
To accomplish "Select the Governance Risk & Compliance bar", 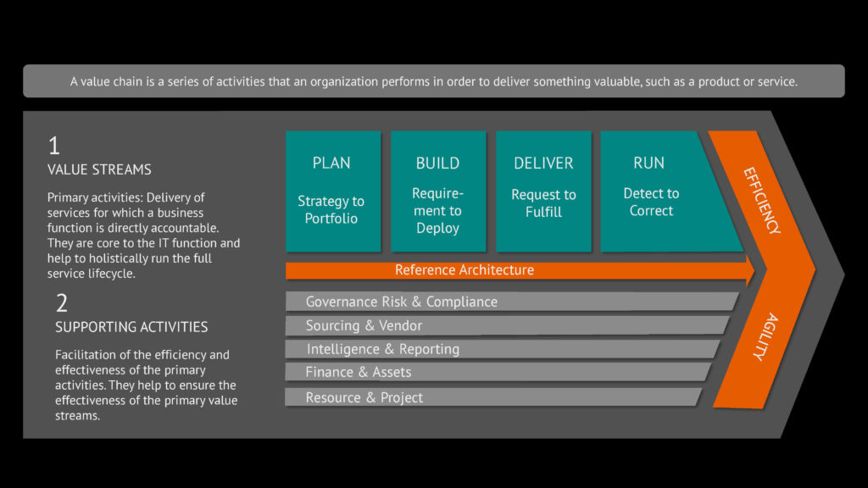I will [x=512, y=302].
